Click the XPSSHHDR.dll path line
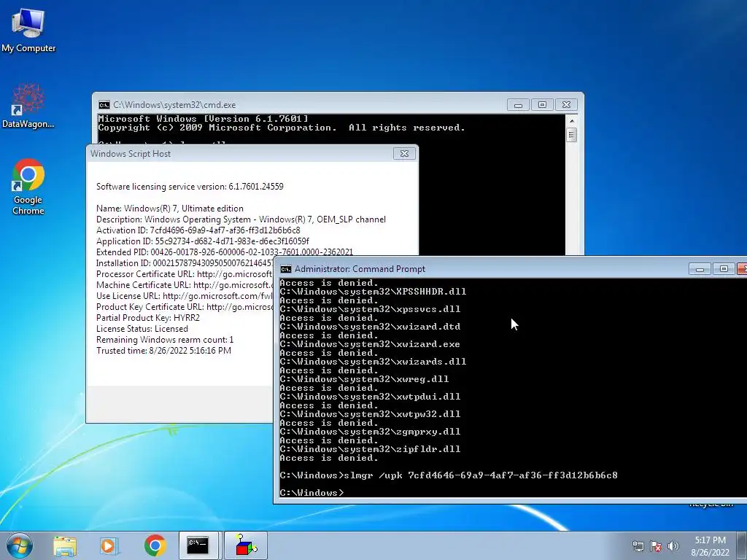747x560 pixels. point(373,292)
